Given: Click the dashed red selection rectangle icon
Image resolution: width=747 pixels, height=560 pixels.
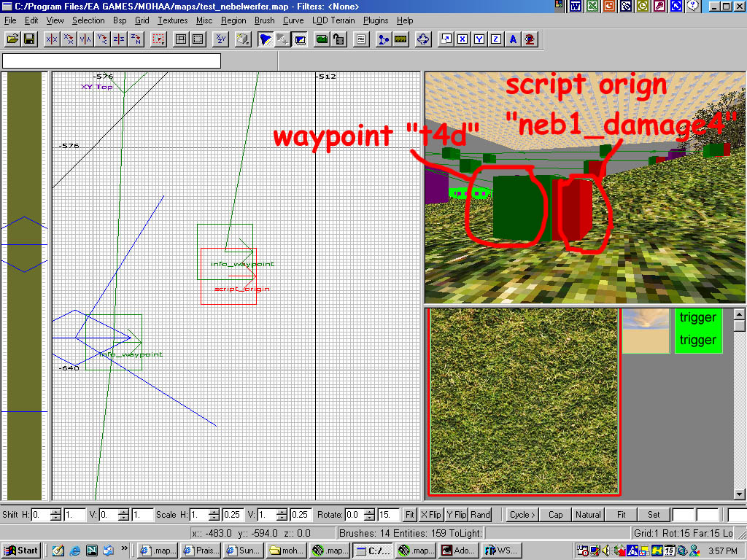Looking at the screenshot, I should pos(158,39).
